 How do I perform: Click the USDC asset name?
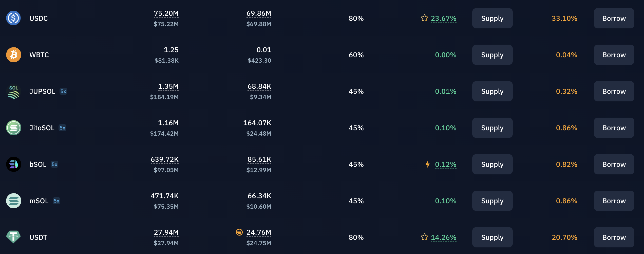click(x=39, y=18)
